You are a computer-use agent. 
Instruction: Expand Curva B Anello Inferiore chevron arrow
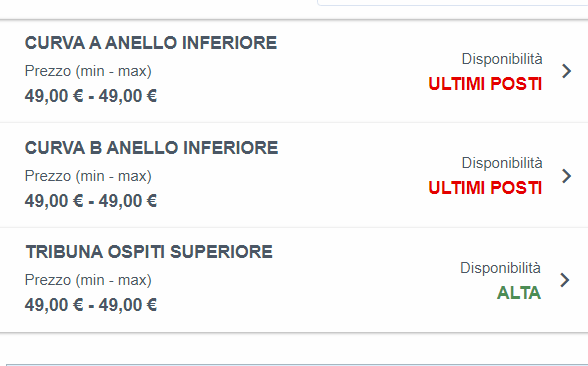click(567, 176)
